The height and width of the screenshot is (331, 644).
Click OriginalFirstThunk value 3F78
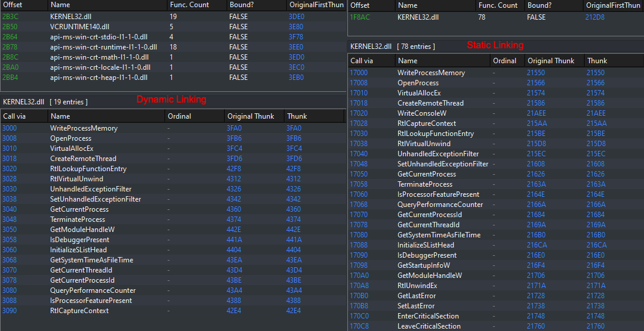click(x=296, y=37)
